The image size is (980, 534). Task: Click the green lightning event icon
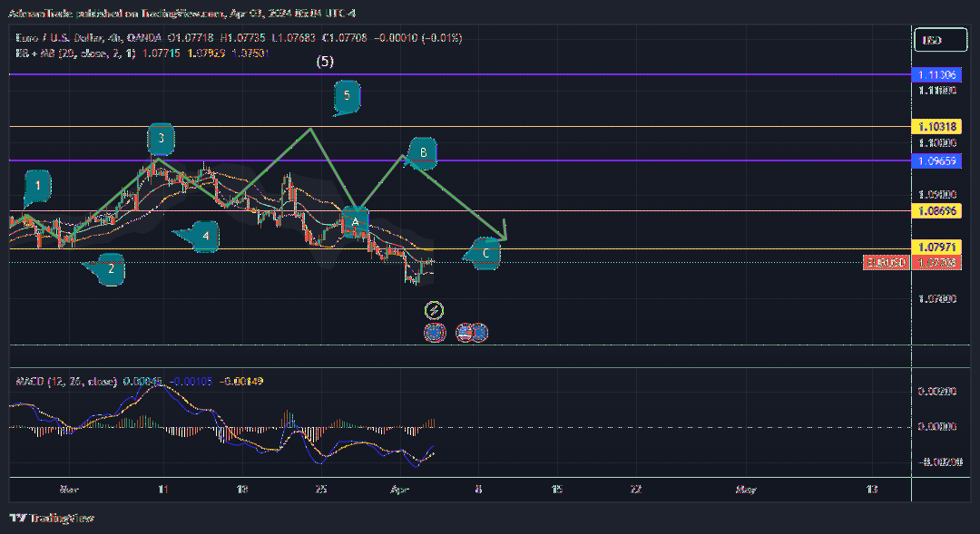point(434,310)
